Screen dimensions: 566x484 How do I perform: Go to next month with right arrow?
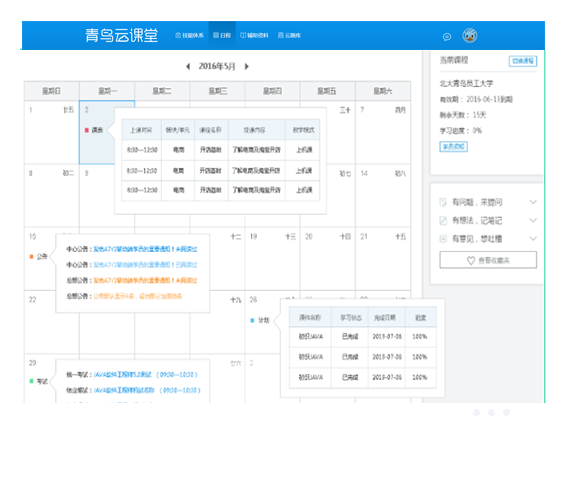pyautogui.click(x=247, y=66)
